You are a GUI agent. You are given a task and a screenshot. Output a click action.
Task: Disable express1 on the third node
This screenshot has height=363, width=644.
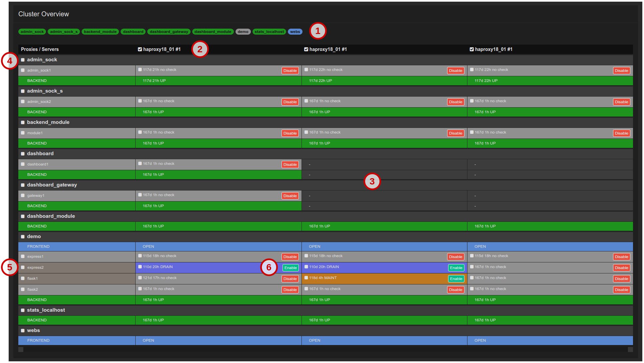(621, 256)
